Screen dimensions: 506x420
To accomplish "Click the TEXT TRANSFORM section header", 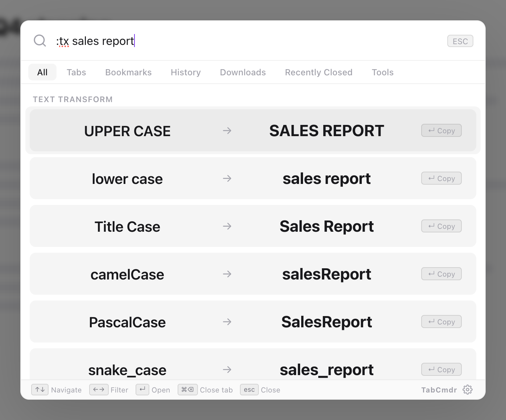I will pos(73,99).
